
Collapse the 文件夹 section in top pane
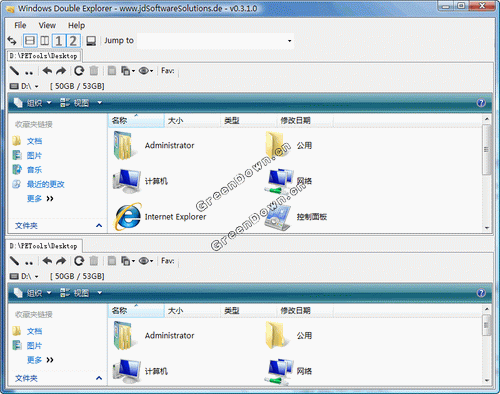pos(99,226)
